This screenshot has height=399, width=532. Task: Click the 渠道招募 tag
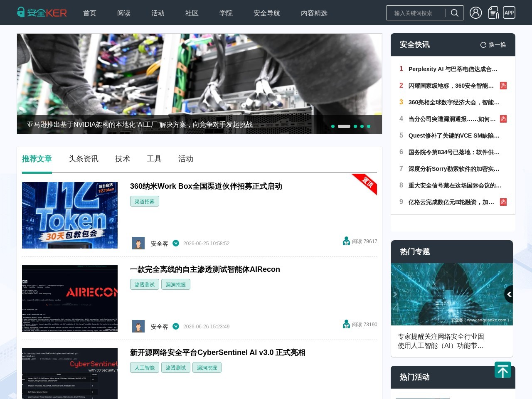(145, 201)
